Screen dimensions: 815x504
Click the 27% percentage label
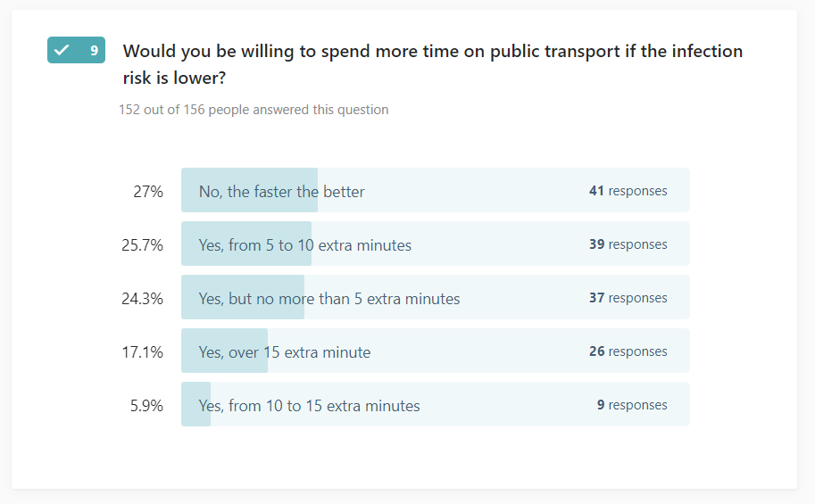pos(148,192)
